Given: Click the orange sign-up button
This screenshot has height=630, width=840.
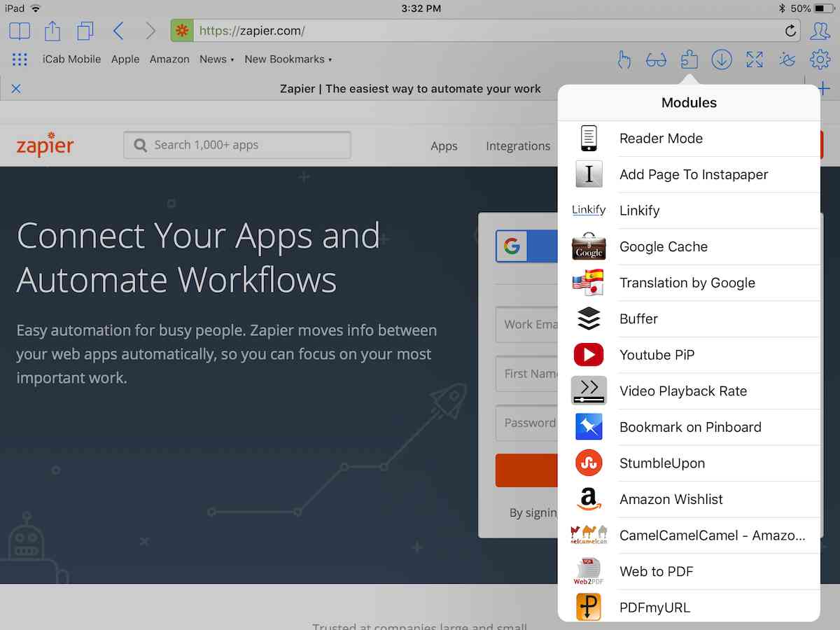Looking at the screenshot, I should tap(526, 470).
